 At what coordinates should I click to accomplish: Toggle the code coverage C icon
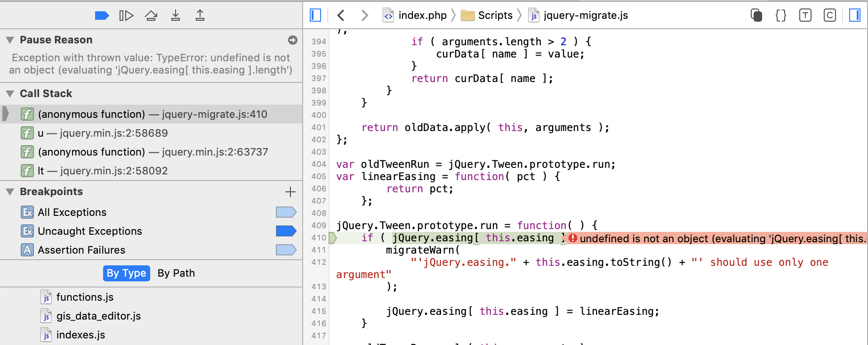[830, 16]
